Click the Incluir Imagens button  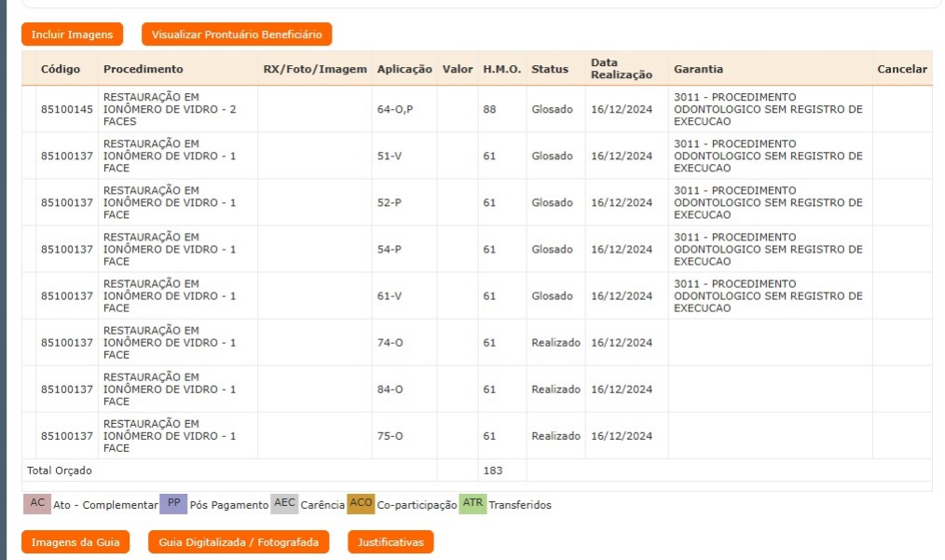(x=72, y=34)
